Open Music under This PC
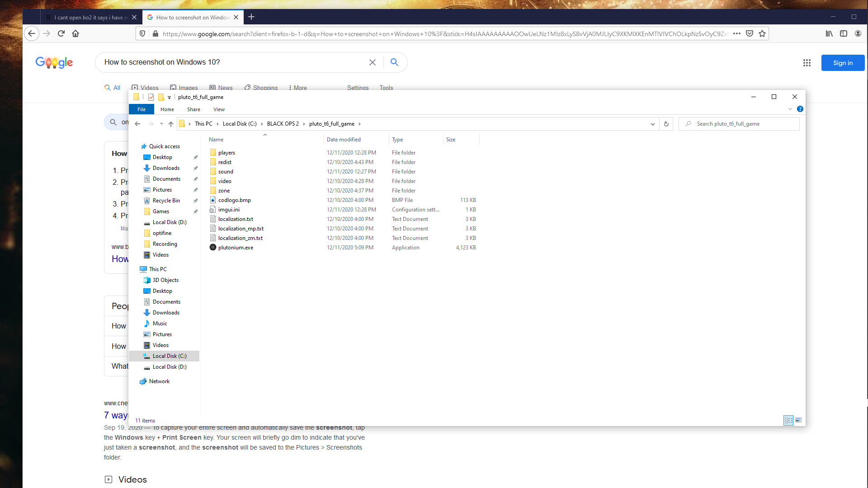 [x=156, y=324]
